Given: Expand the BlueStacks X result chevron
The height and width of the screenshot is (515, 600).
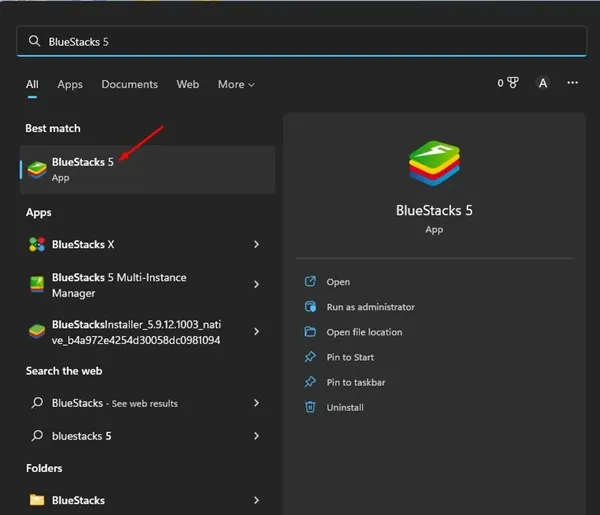Looking at the screenshot, I should pyautogui.click(x=257, y=245).
